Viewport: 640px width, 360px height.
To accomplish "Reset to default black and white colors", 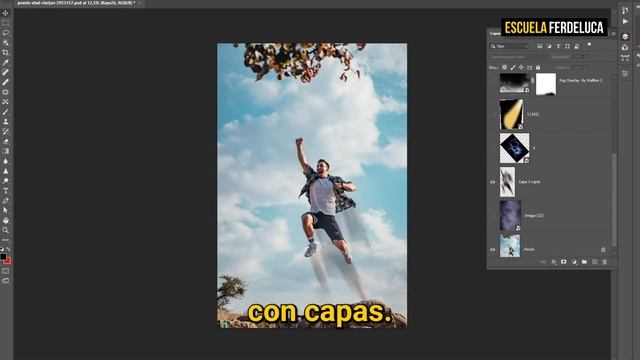I will (2, 249).
